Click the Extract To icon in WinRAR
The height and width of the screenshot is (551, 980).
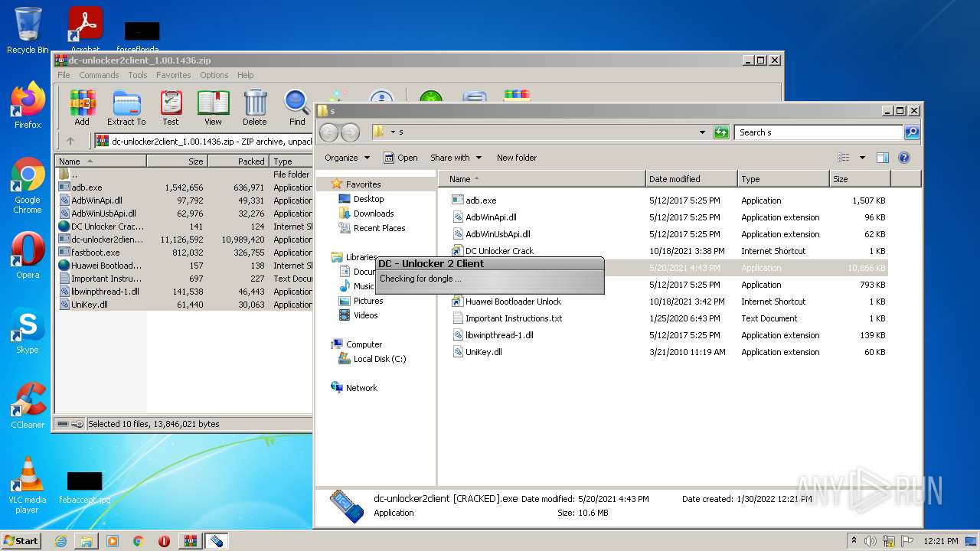point(126,108)
